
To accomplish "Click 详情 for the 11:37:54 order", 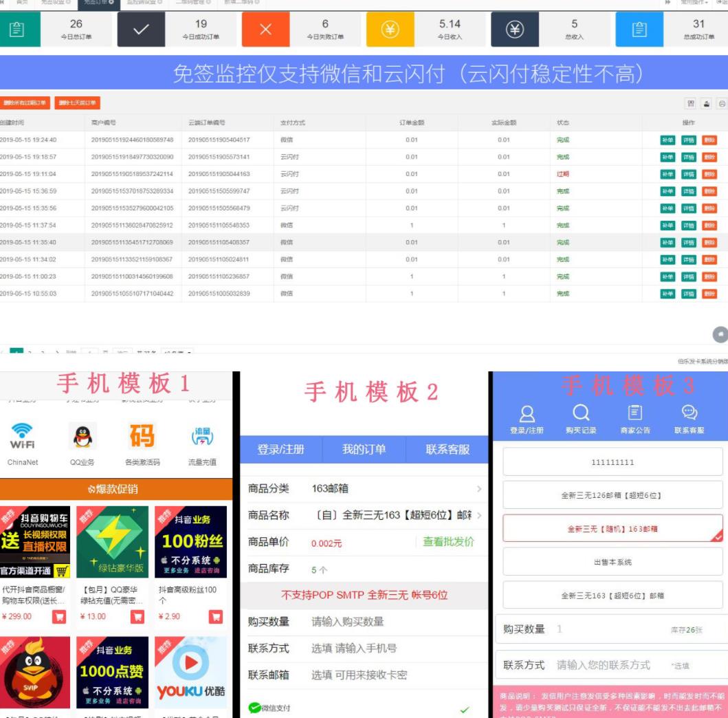I will 689,226.
